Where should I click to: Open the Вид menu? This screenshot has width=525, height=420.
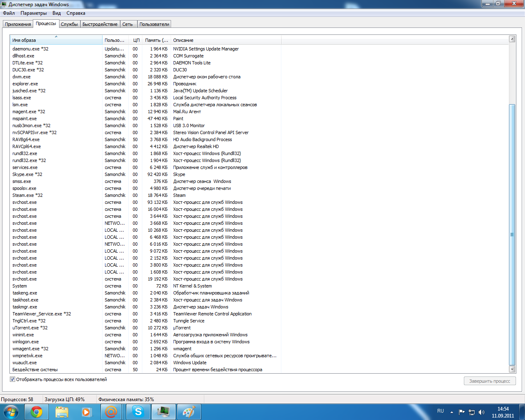tap(57, 13)
